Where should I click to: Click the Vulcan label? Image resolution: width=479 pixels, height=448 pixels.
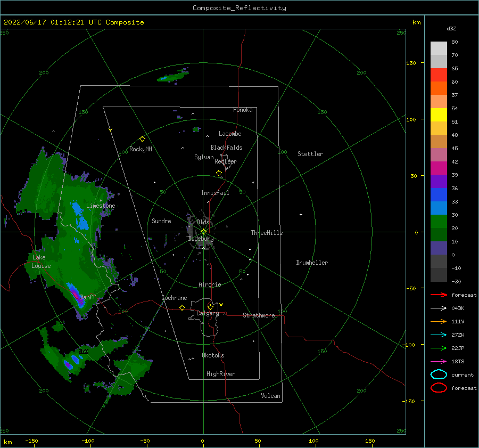(x=270, y=396)
